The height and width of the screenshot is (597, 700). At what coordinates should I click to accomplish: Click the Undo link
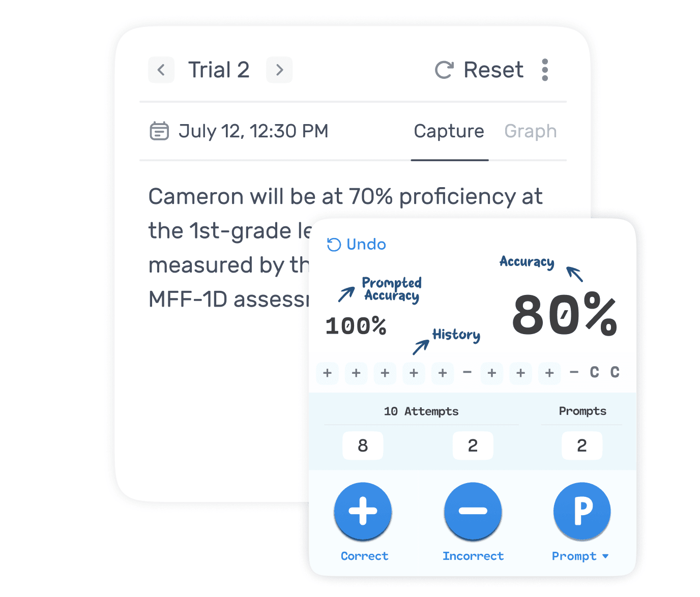coord(357,245)
